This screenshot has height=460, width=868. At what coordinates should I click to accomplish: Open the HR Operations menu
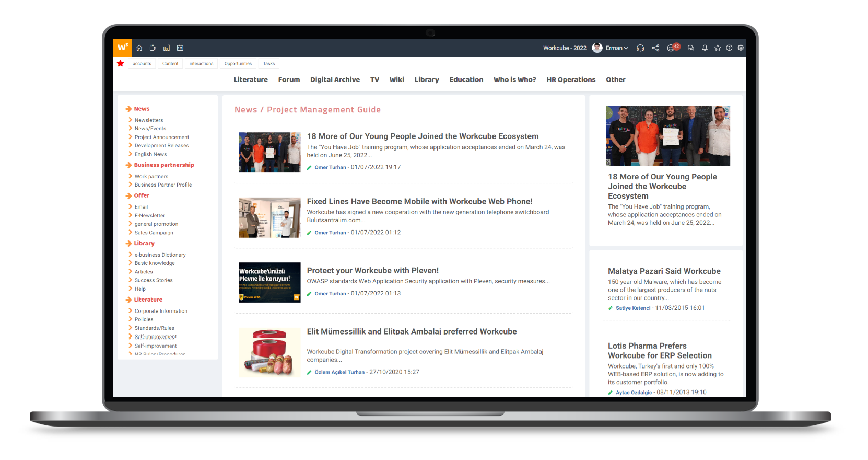571,80
